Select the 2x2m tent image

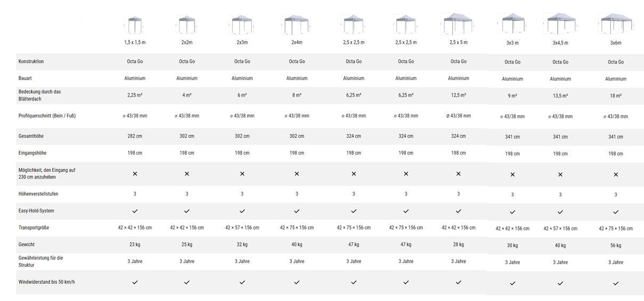point(187,25)
